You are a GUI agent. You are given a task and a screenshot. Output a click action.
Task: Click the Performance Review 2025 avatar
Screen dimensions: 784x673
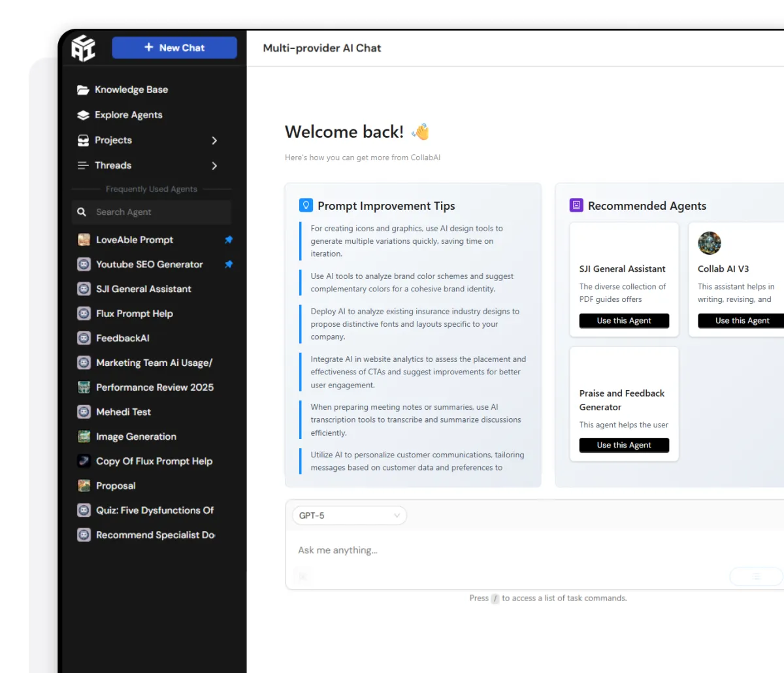(x=84, y=387)
